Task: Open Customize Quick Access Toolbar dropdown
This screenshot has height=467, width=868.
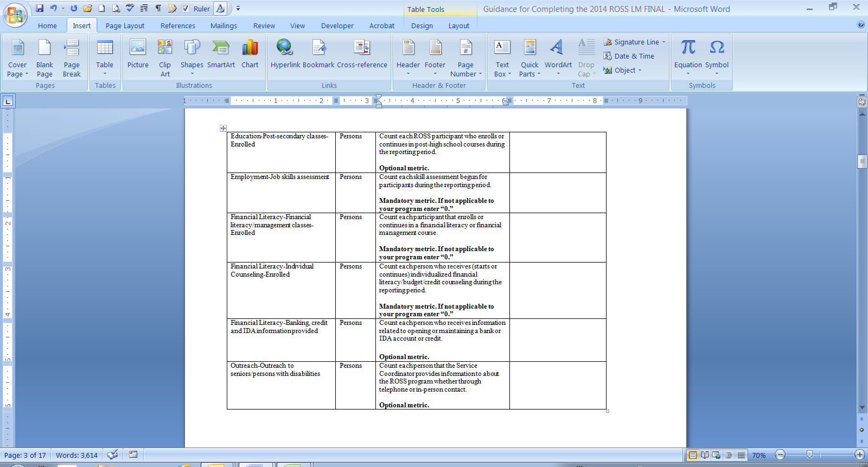Action: click(238, 8)
